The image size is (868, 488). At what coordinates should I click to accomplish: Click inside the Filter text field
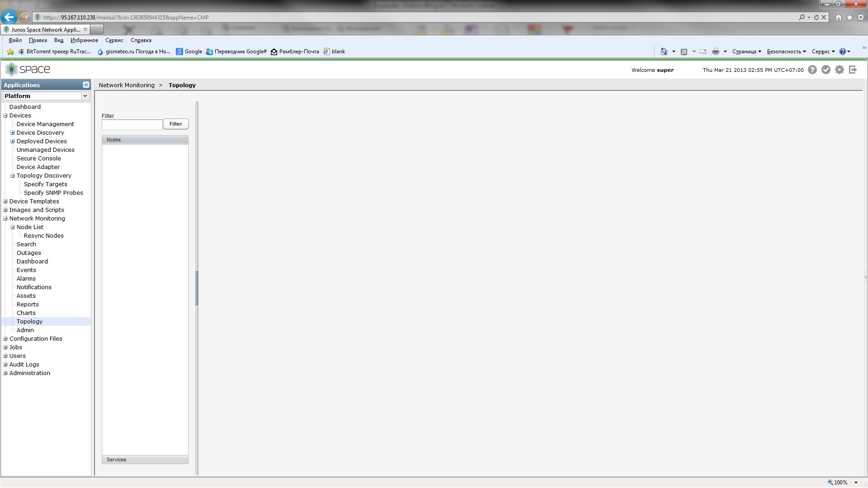click(132, 124)
